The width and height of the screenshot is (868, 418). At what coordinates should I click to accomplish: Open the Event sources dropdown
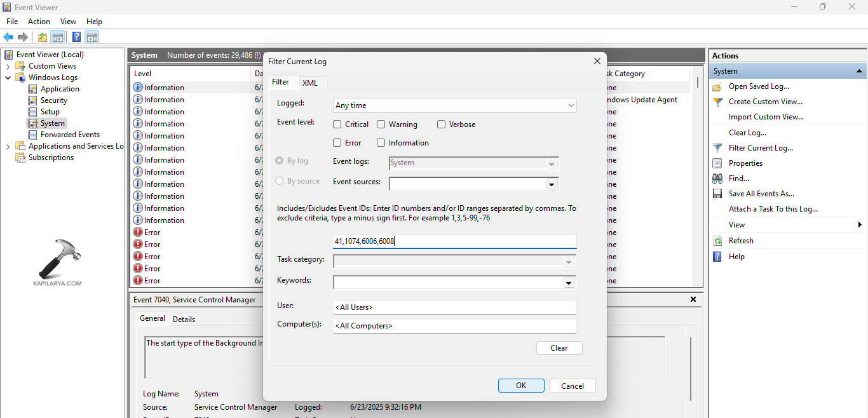pyautogui.click(x=552, y=184)
